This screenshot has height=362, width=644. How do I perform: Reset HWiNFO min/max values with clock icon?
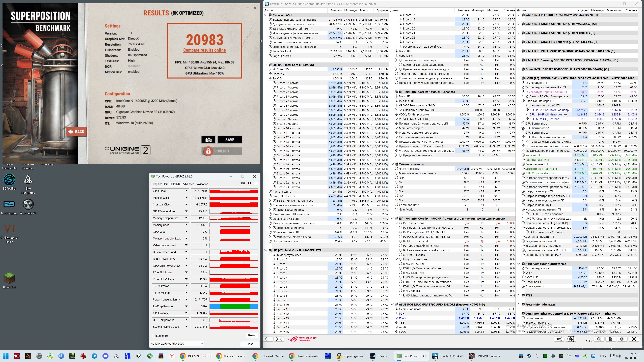point(599,339)
